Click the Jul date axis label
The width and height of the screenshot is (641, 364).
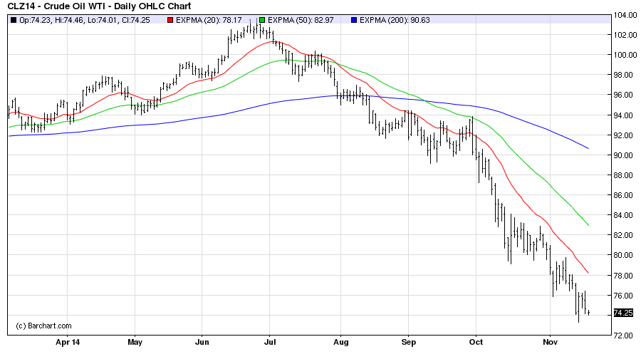click(x=270, y=342)
